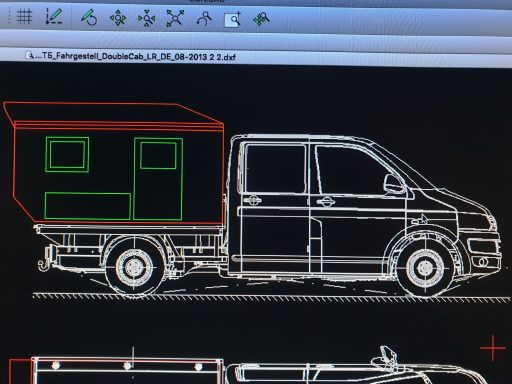The height and width of the screenshot is (384, 512).
Task: Click the front wheel hub of the truck
Action: click(x=425, y=268)
